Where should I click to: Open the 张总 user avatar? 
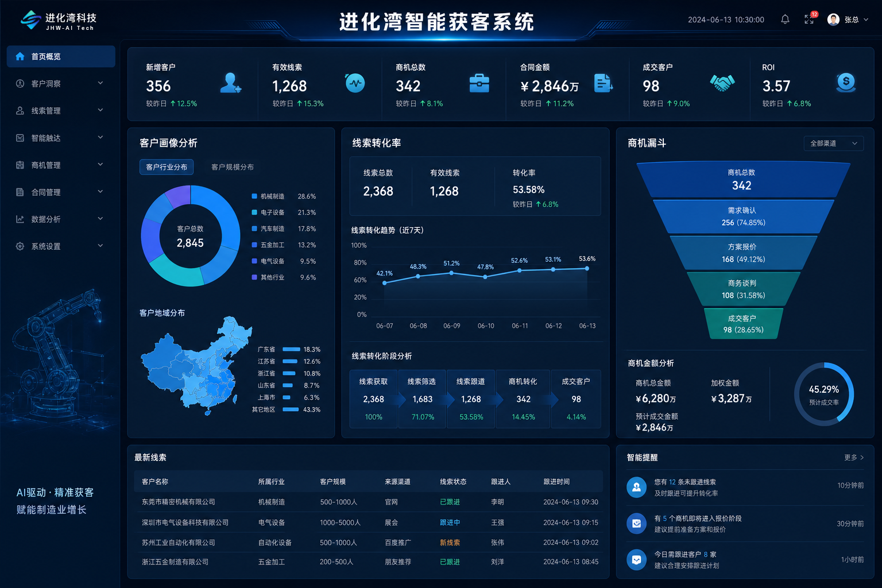pyautogui.click(x=833, y=20)
